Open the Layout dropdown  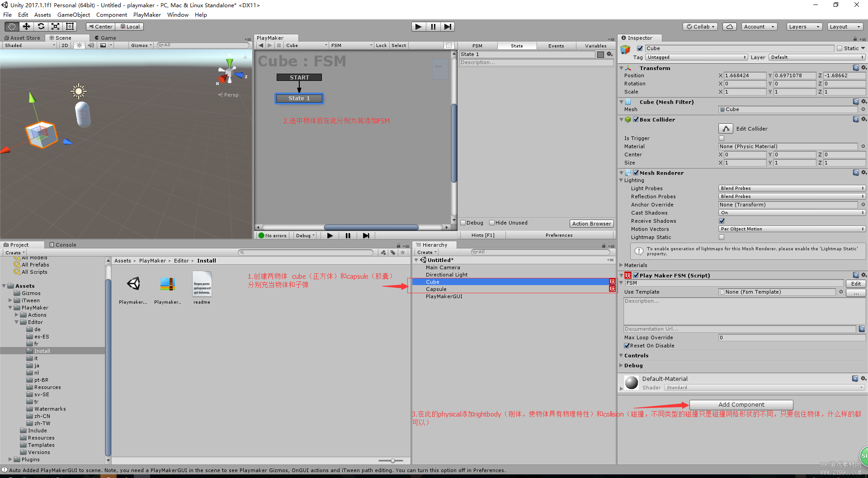[845, 27]
